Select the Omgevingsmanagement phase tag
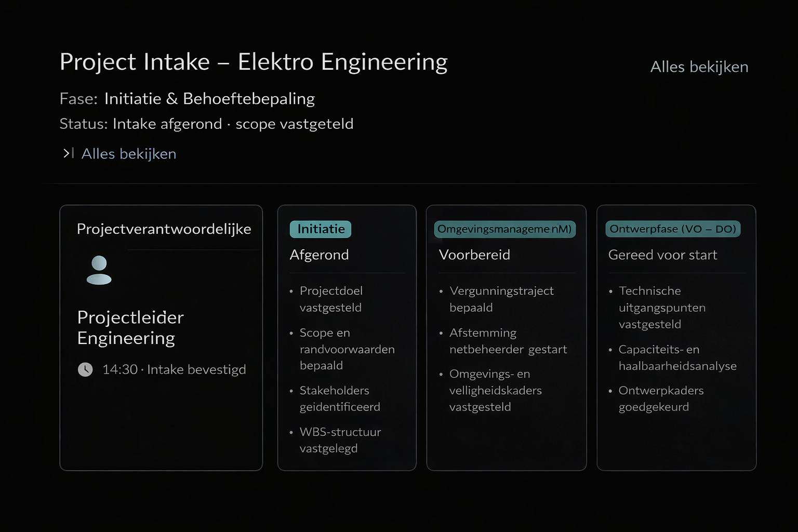This screenshot has height=532, width=798. (x=504, y=229)
